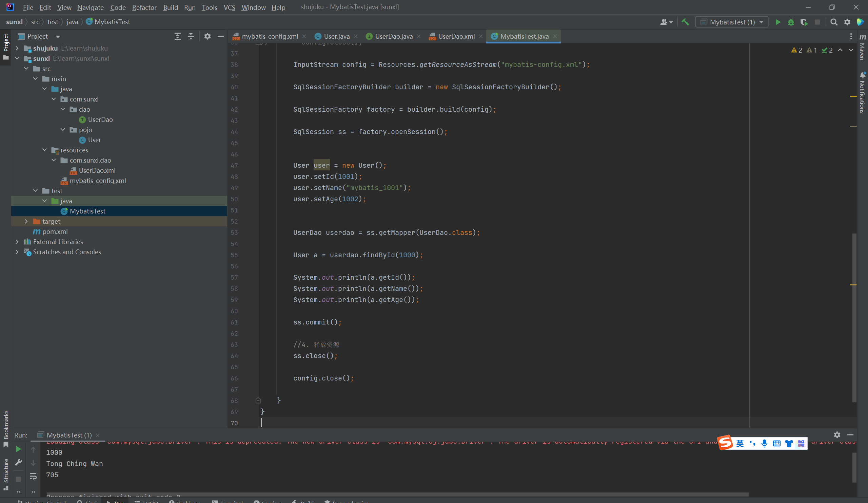Expand the target folder
Screen dimensions: 868x503
click(26, 221)
